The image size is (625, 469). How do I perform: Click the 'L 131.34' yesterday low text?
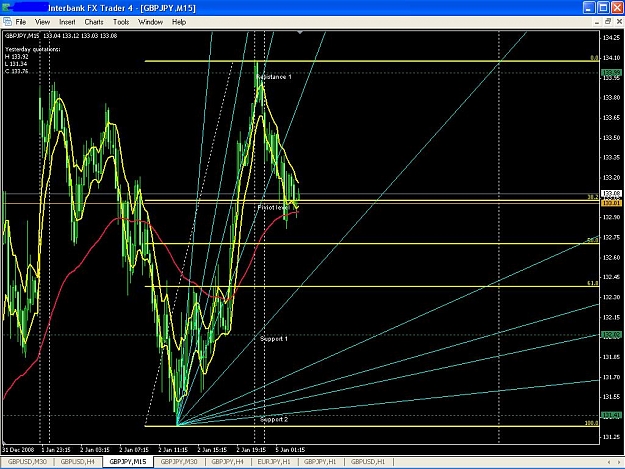pos(16,64)
